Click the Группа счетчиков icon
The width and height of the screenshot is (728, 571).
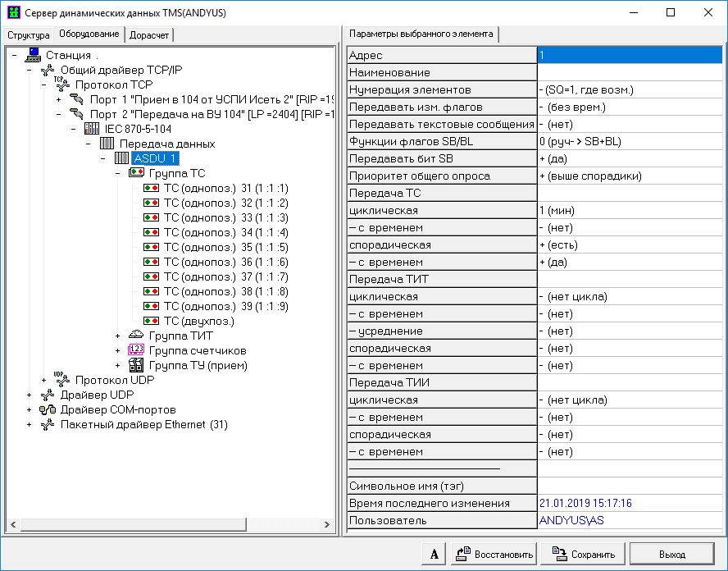point(136,350)
